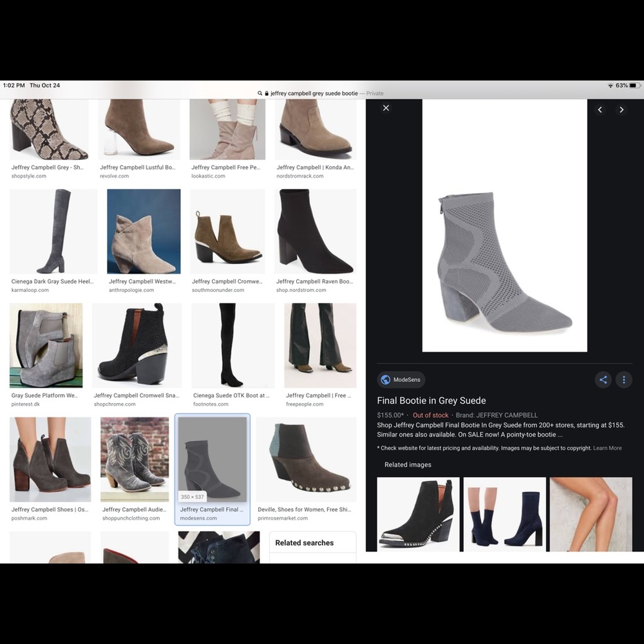Tap the search magnifier in address bar

tap(260, 93)
